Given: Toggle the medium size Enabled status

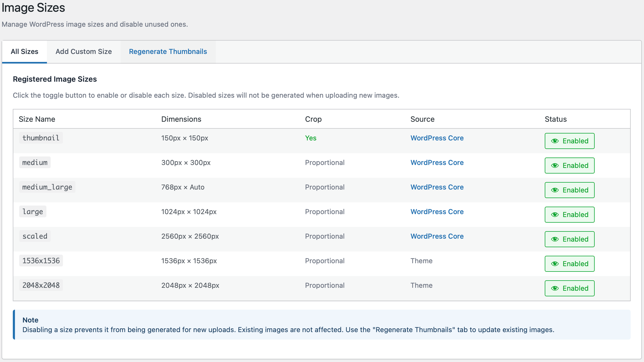Looking at the screenshot, I should 569,166.
